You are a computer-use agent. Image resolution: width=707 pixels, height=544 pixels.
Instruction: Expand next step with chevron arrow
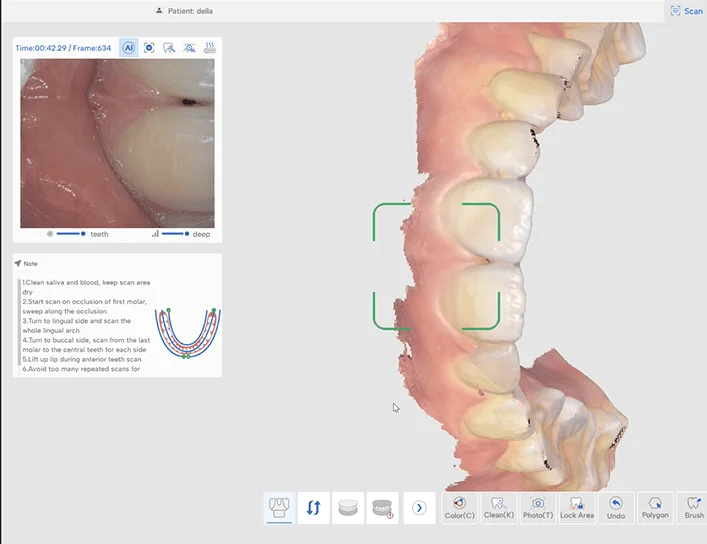click(420, 508)
